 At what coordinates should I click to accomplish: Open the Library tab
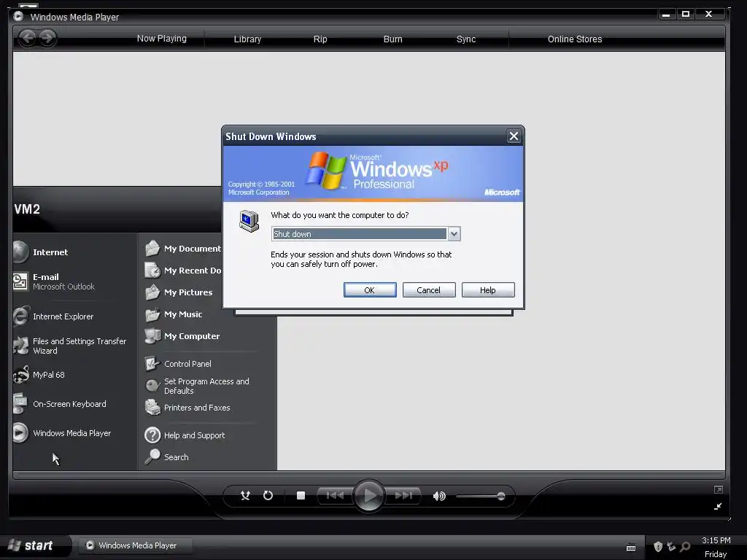click(x=247, y=39)
